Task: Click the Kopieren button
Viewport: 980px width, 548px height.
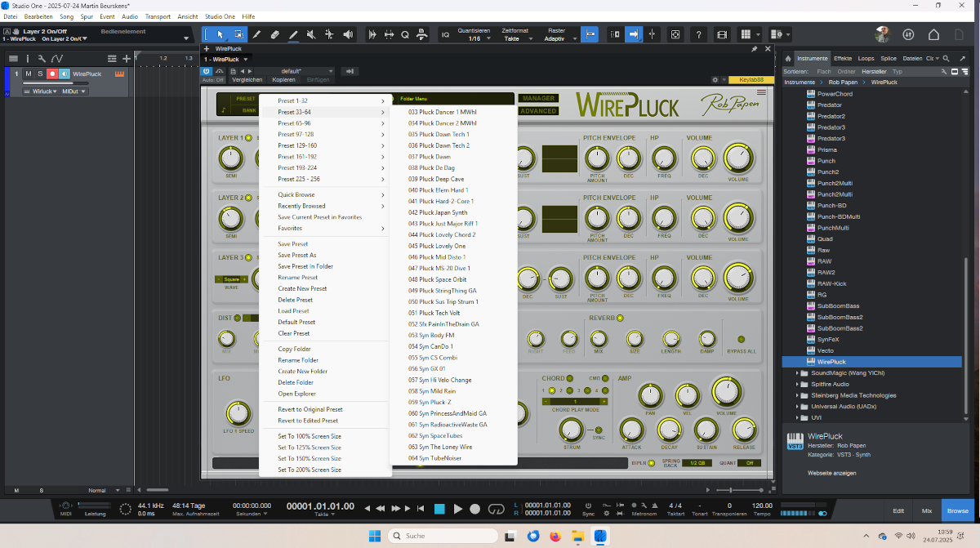Action: click(x=284, y=80)
